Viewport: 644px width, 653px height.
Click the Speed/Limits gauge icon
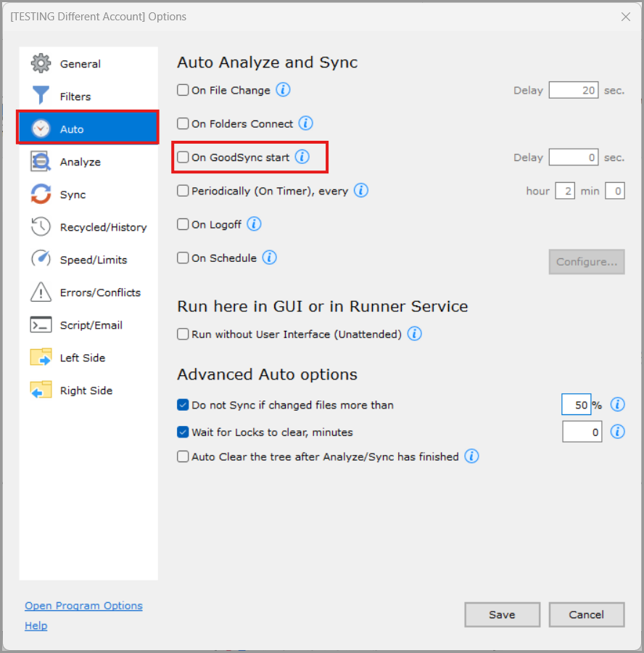click(x=41, y=259)
